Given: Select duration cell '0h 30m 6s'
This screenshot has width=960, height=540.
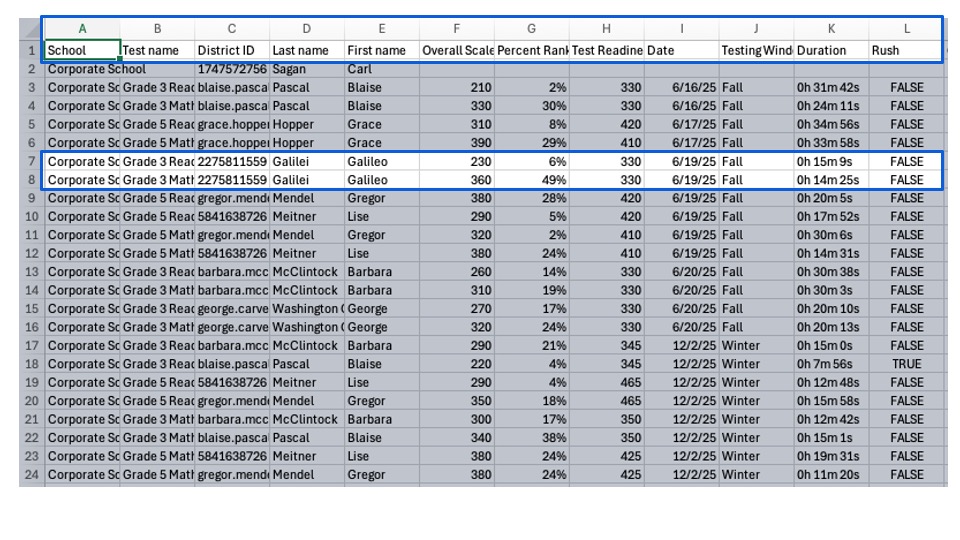Looking at the screenshot, I should click(831, 235).
